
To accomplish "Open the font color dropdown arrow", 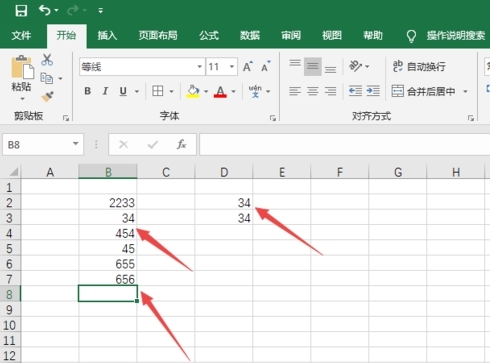I will tap(233, 91).
